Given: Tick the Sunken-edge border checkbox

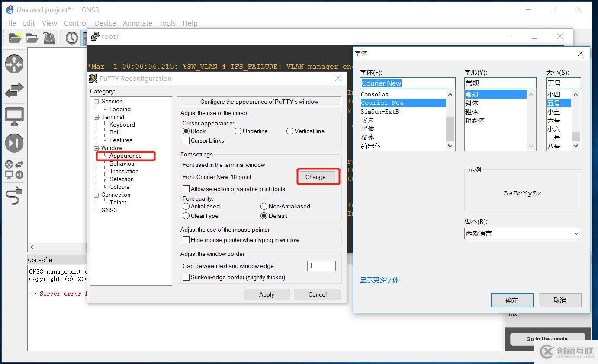Looking at the screenshot, I should click(186, 277).
